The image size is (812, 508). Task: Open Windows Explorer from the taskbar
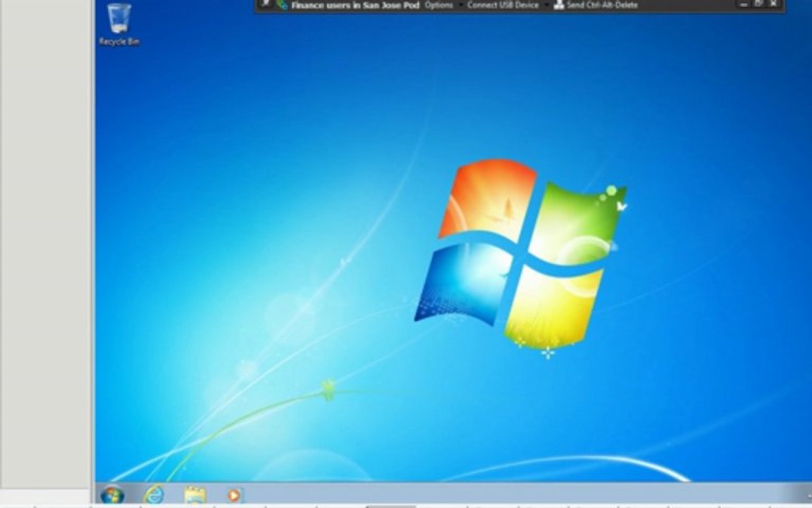[195, 495]
